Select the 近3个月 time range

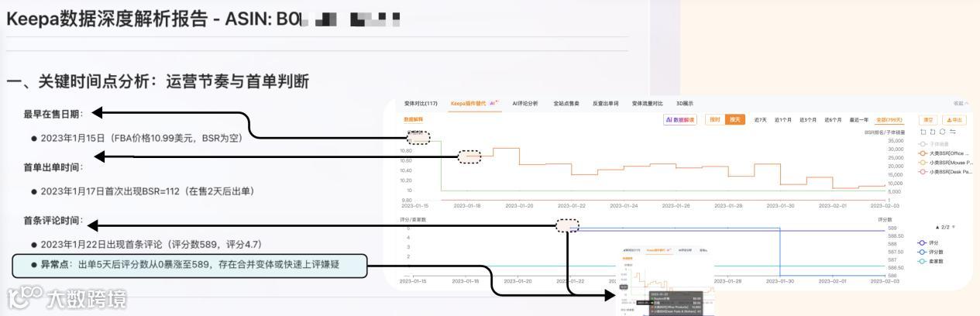(x=808, y=120)
